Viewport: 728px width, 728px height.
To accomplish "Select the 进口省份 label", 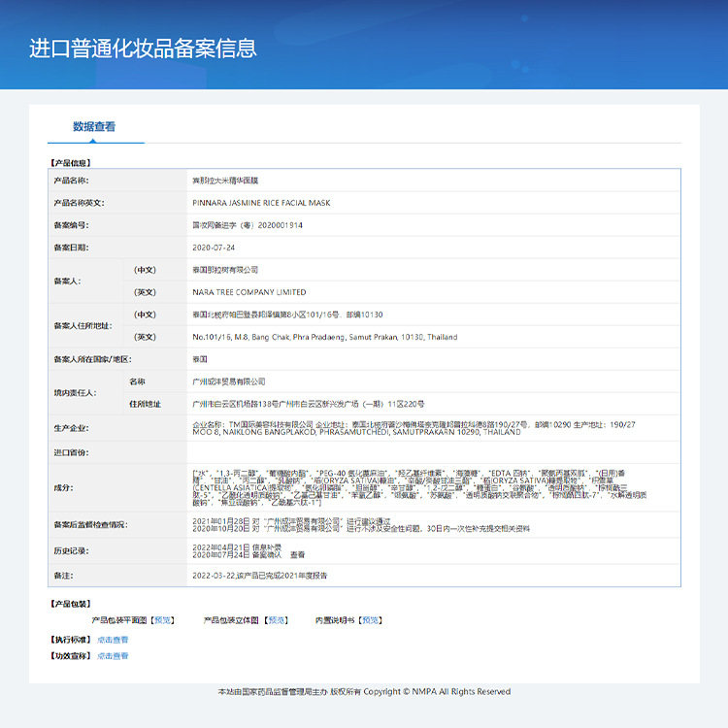I will [x=71, y=452].
